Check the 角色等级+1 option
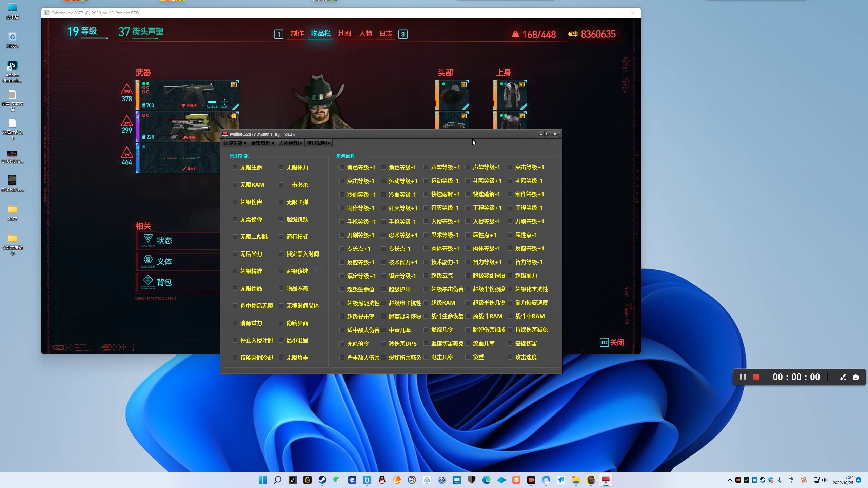Viewport: 868px width, 488px height. coord(342,167)
